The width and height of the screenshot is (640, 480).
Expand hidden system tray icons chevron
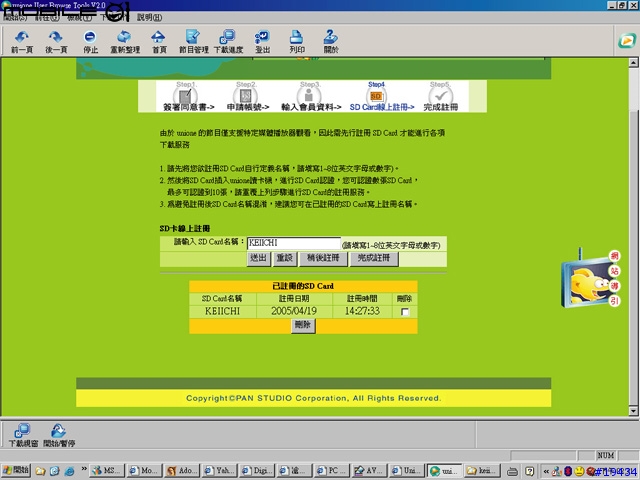coord(546,471)
